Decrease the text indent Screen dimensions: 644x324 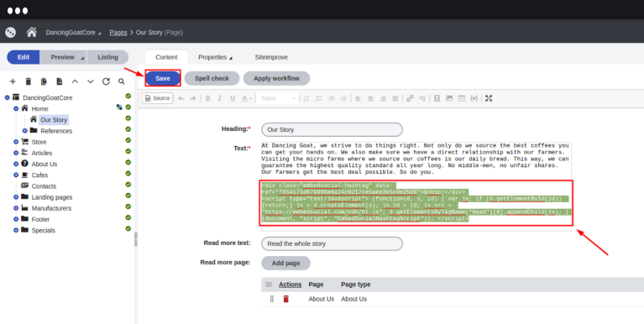(332, 98)
